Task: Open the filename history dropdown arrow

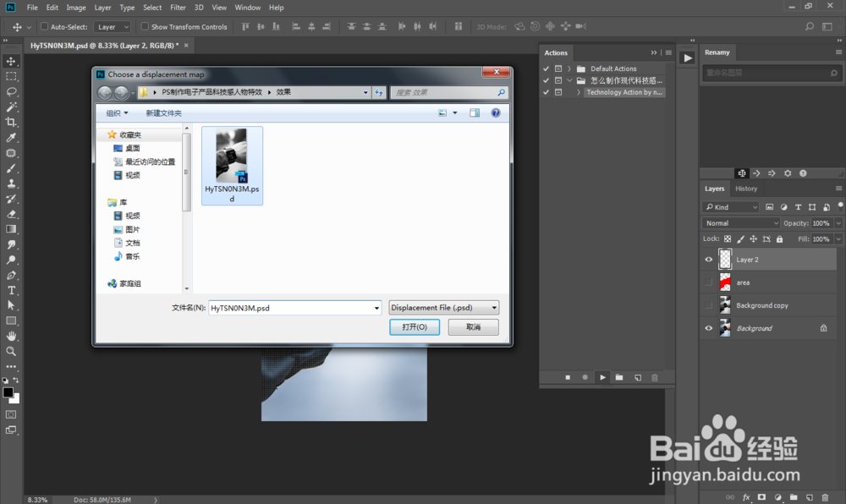Action: pos(376,308)
